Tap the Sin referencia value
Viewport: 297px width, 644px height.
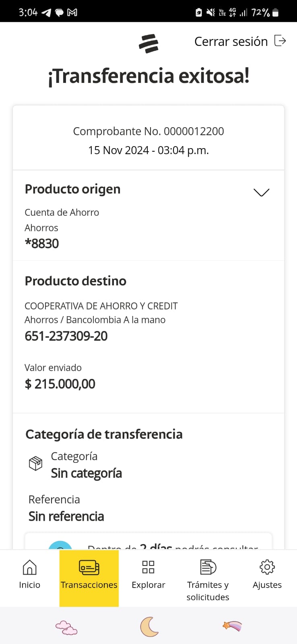pyautogui.click(x=66, y=516)
